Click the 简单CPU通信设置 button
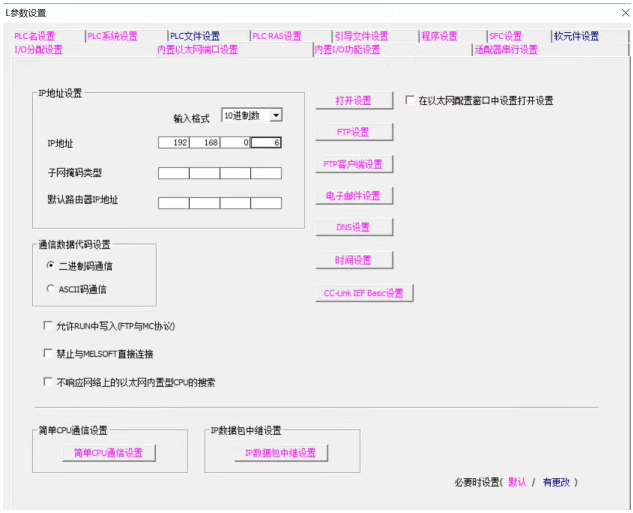The image size is (633, 513). coord(108,453)
